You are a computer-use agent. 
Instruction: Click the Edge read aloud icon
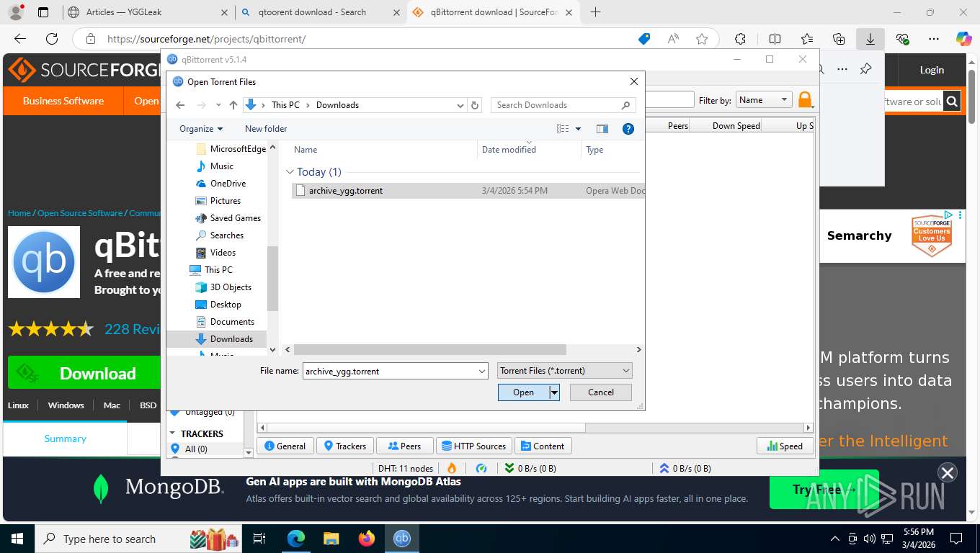tap(673, 39)
